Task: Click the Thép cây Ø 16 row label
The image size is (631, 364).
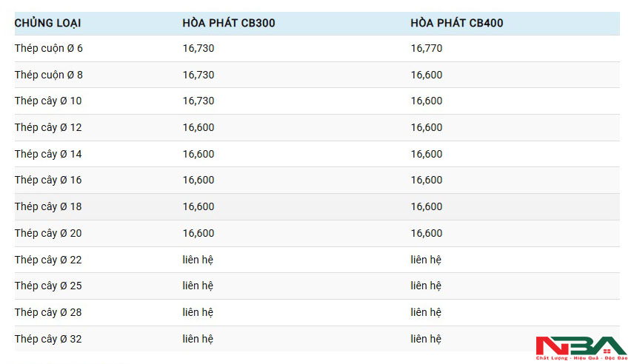Action: [x=48, y=180]
